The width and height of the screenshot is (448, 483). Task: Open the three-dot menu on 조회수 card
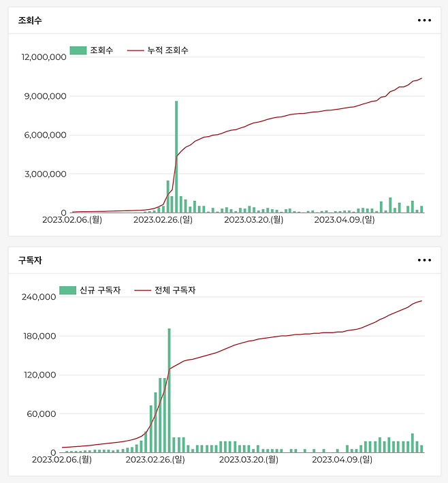tap(424, 20)
